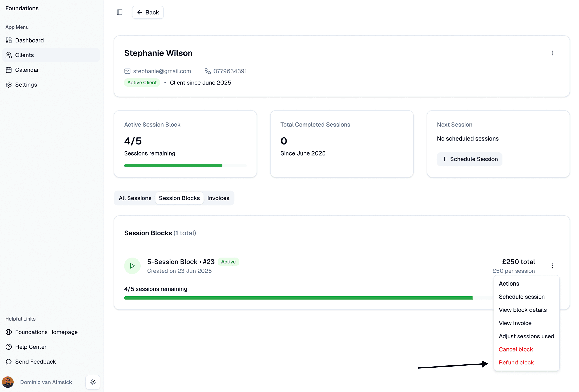Open Calendar from the sidebar
The image size is (579, 392).
[x=27, y=70]
